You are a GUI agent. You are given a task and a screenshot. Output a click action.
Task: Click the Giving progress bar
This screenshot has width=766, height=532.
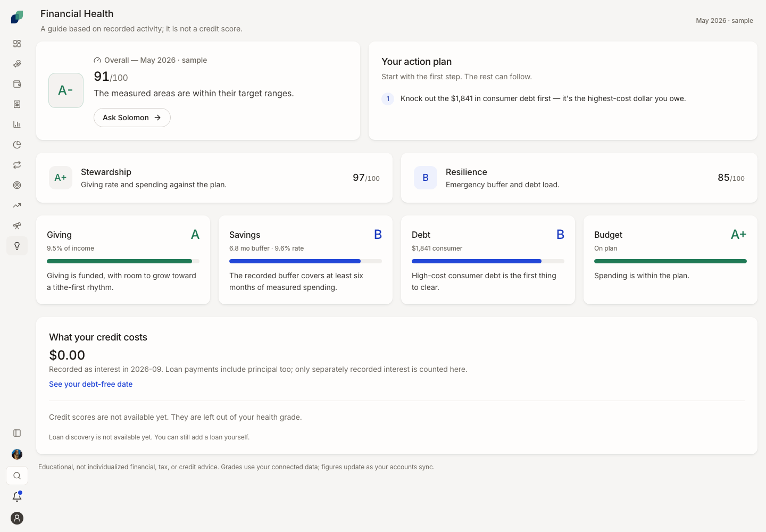pyautogui.click(x=123, y=261)
